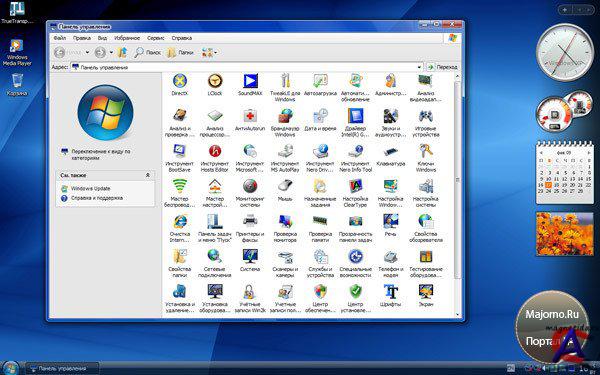The height and width of the screenshot is (375, 600).
Task: Go up one folder level
Action: point(122,52)
